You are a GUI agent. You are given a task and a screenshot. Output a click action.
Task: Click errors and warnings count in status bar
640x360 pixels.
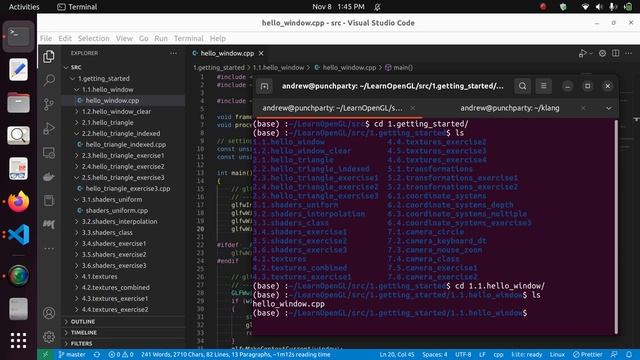coord(121,354)
